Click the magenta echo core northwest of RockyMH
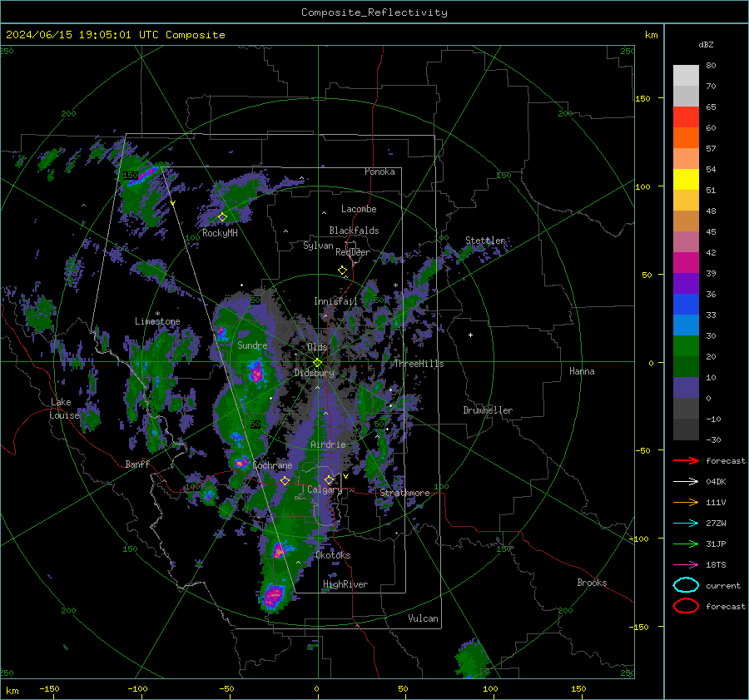 145,175
